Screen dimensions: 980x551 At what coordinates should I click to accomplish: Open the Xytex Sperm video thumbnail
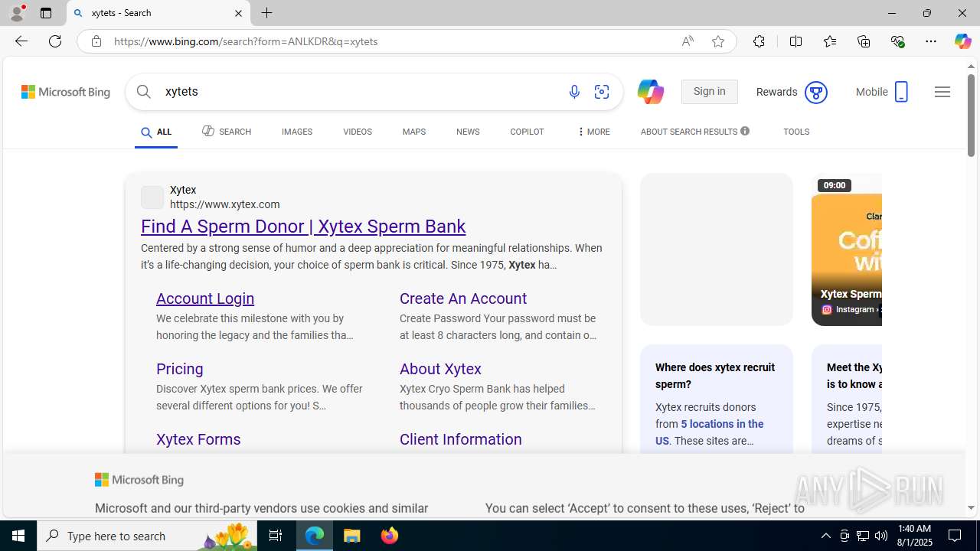pos(847,249)
